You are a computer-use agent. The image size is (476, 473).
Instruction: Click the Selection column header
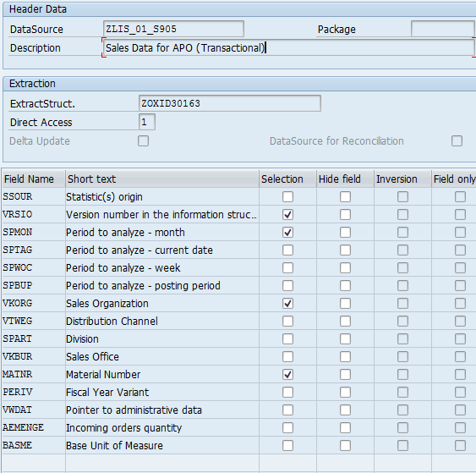287,179
